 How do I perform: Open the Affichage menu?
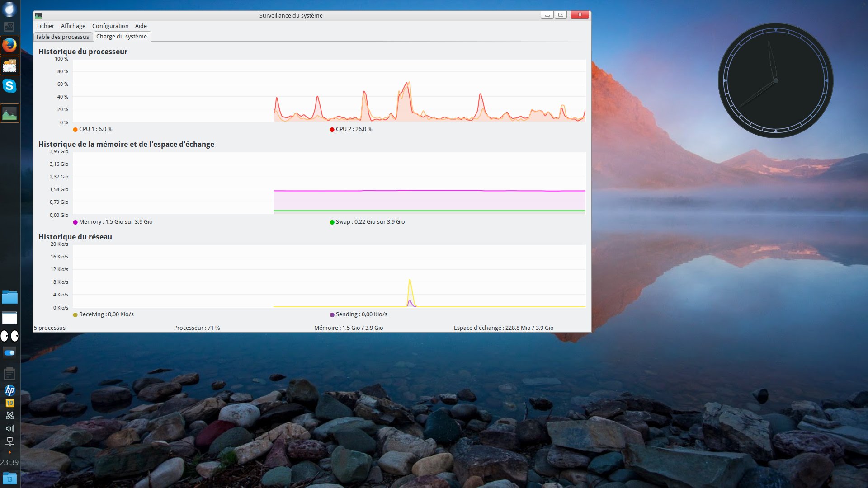[73, 26]
